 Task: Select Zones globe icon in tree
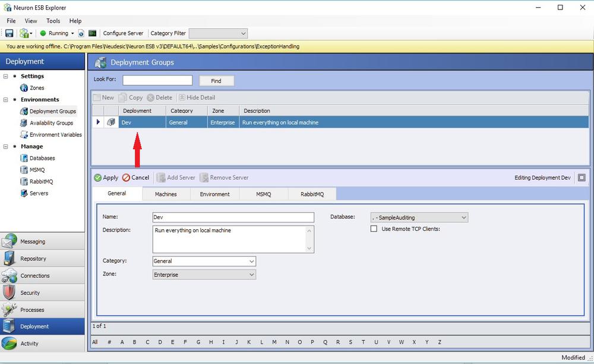(24, 88)
